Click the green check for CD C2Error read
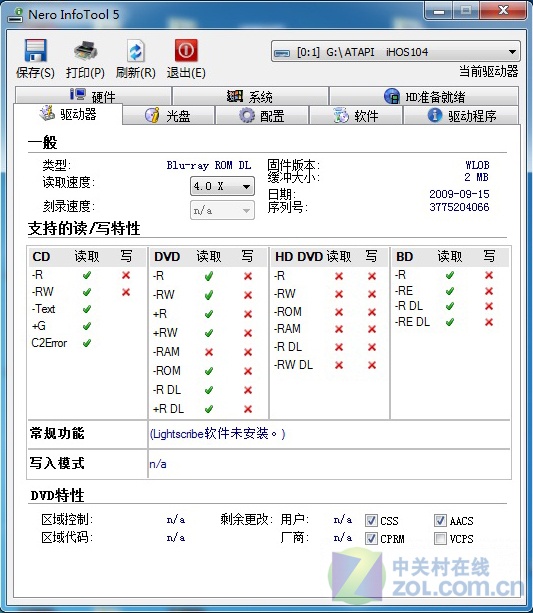The width and height of the screenshot is (533, 613). 87,343
